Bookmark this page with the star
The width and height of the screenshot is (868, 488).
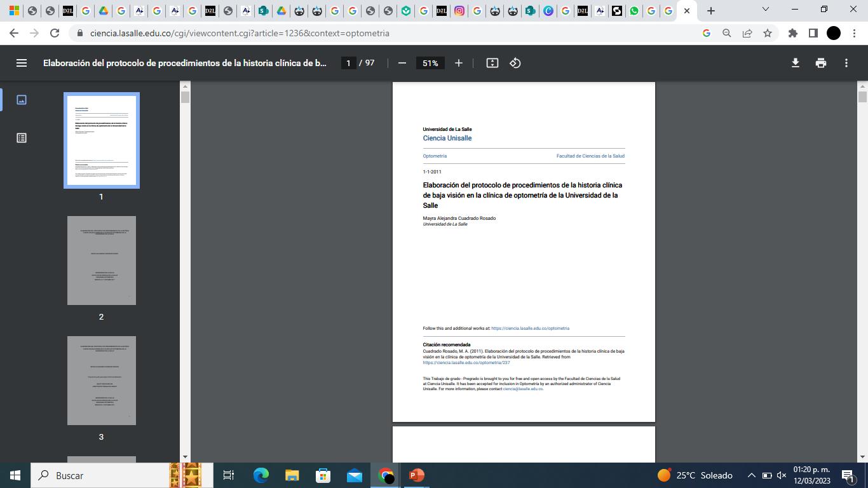point(768,33)
